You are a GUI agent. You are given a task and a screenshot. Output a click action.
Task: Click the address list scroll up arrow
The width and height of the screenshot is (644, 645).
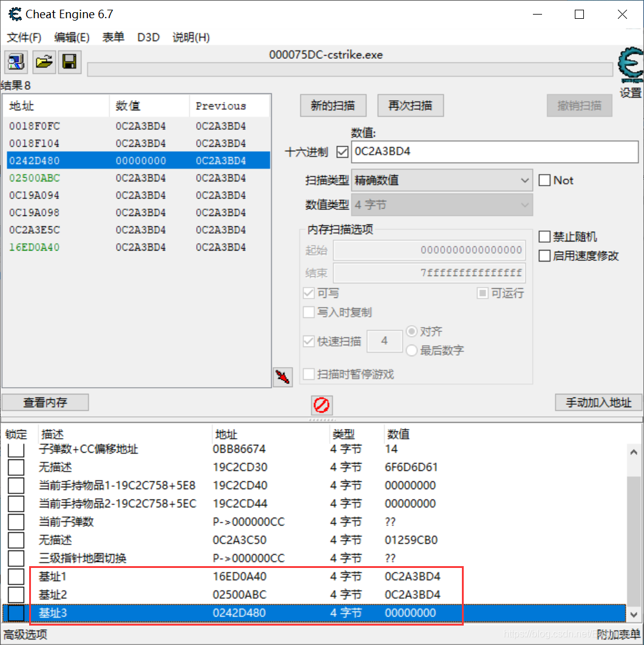click(x=634, y=451)
